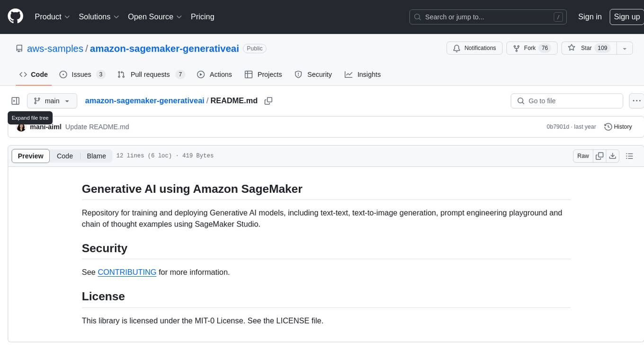Open the amazon-sagemaker-generativeai repository link

164,48
